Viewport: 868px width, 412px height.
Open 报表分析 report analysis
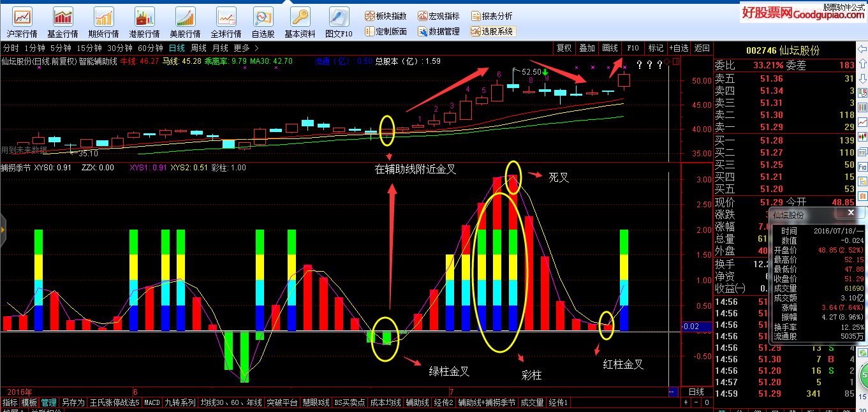(492, 16)
